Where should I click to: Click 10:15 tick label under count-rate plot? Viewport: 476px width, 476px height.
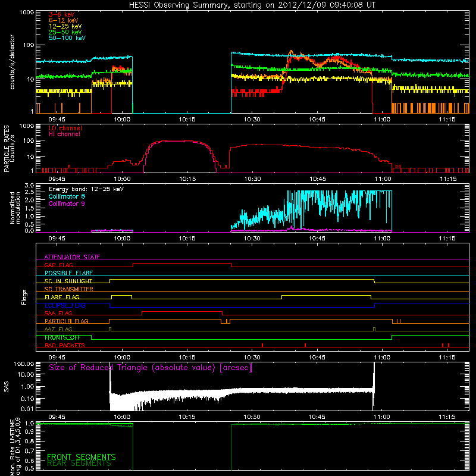(187, 120)
